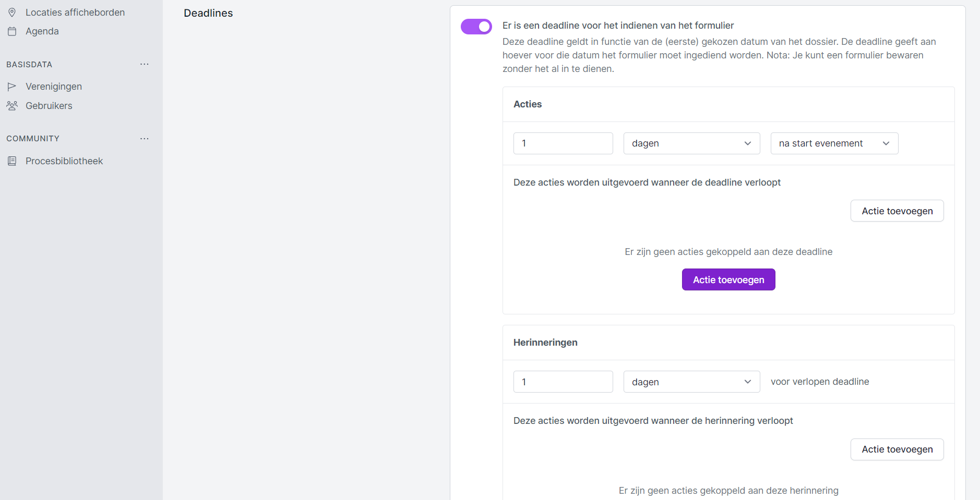
Task: Click the white 'Actie toevoegen' button under Acties
Action: [897, 211]
